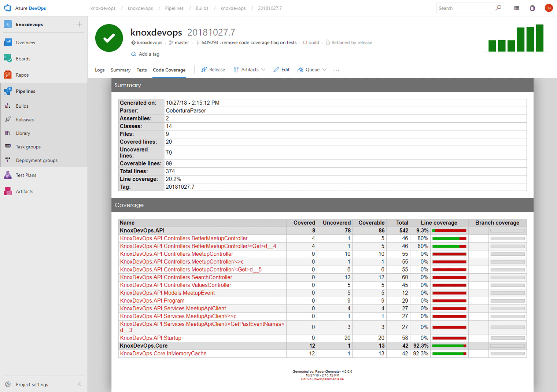557x392 pixels.
Task: Click plus icon next to knoxdevops
Action: (79, 24)
